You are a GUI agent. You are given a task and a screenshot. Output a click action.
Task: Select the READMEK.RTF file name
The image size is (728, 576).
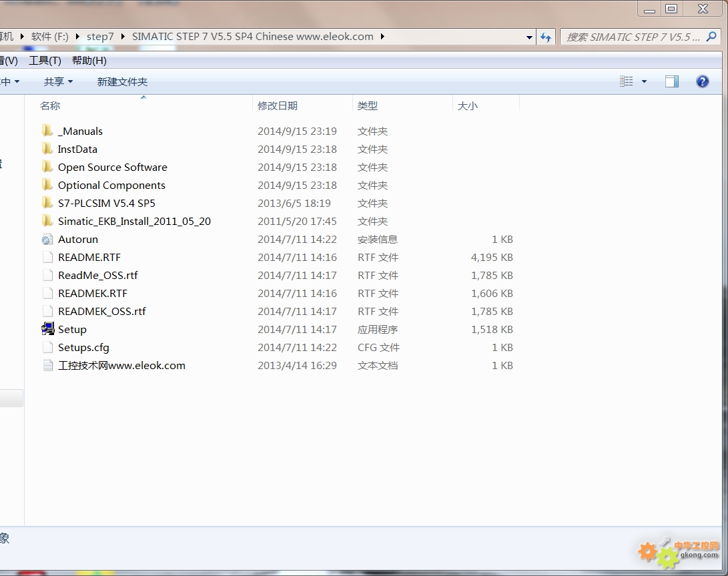[x=92, y=294]
